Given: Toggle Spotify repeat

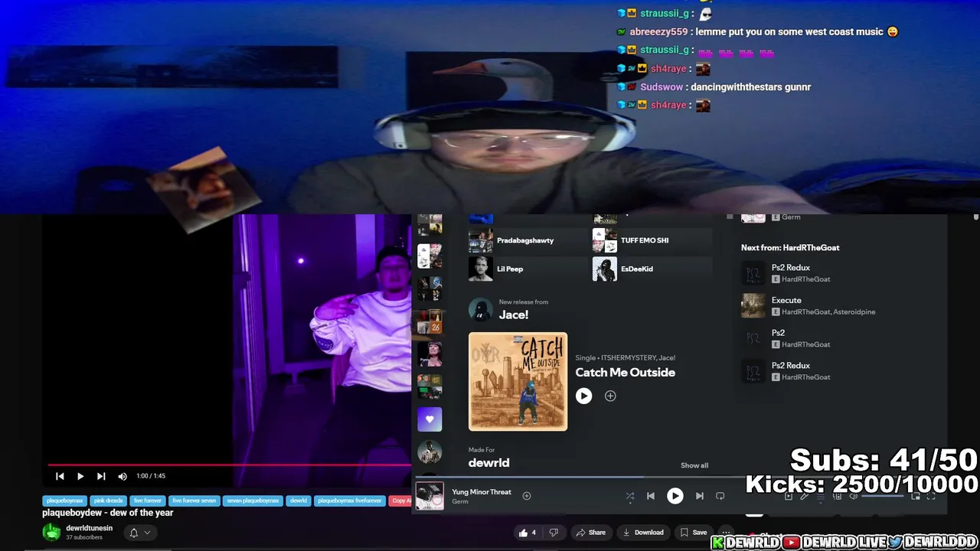Looking at the screenshot, I should coord(720,496).
